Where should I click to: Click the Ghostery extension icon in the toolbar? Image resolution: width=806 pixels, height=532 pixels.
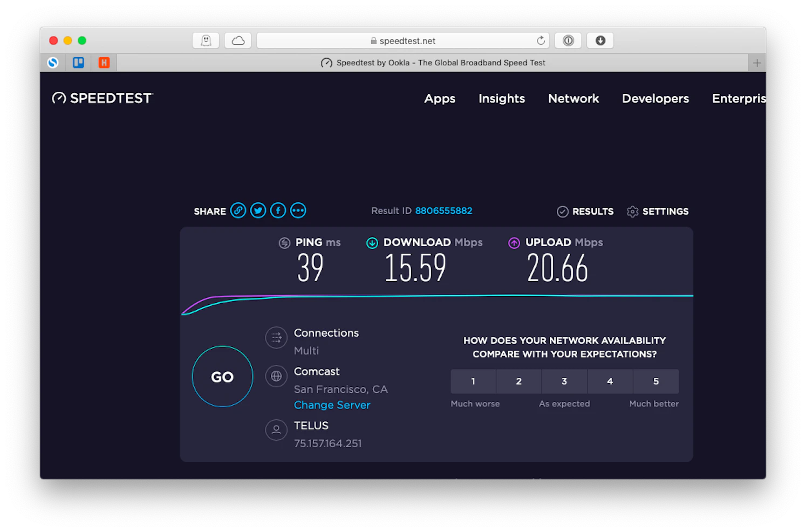[206, 40]
